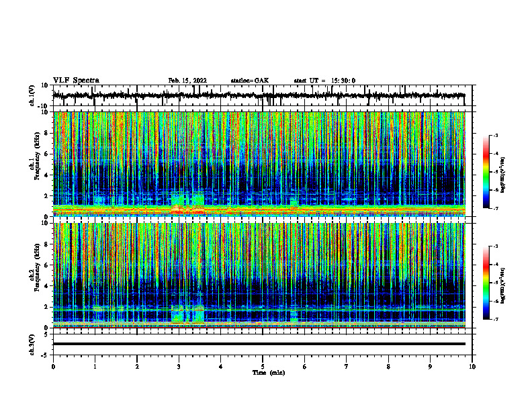Screen dimensions: 532x411
Task: Click the time axis tick label "4"
Action: coord(220,367)
